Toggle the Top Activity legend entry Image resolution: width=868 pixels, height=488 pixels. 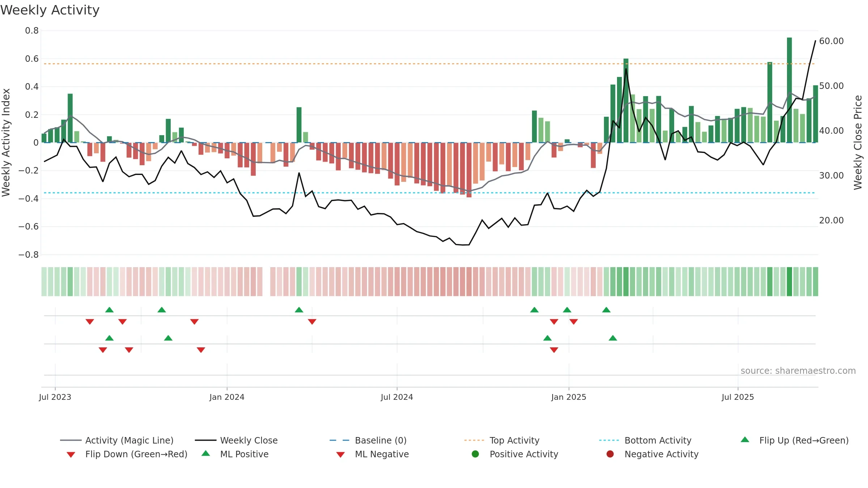tap(502, 440)
